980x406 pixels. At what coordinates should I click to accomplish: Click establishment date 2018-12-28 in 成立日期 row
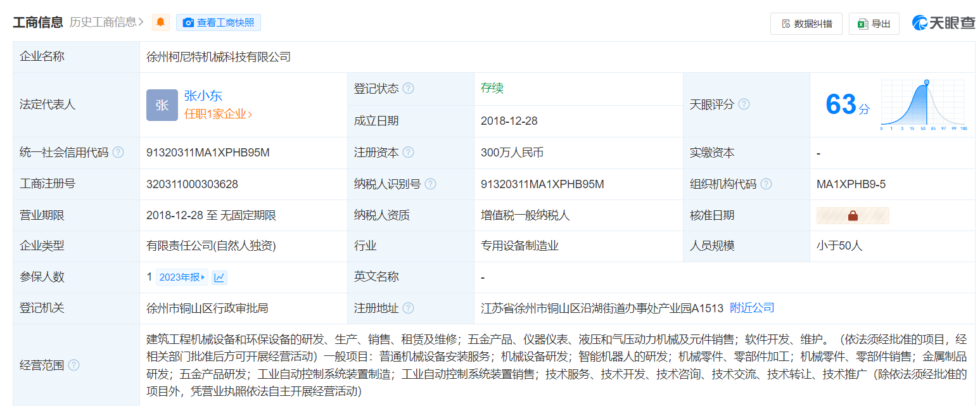pyautogui.click(x=509, y=121)
